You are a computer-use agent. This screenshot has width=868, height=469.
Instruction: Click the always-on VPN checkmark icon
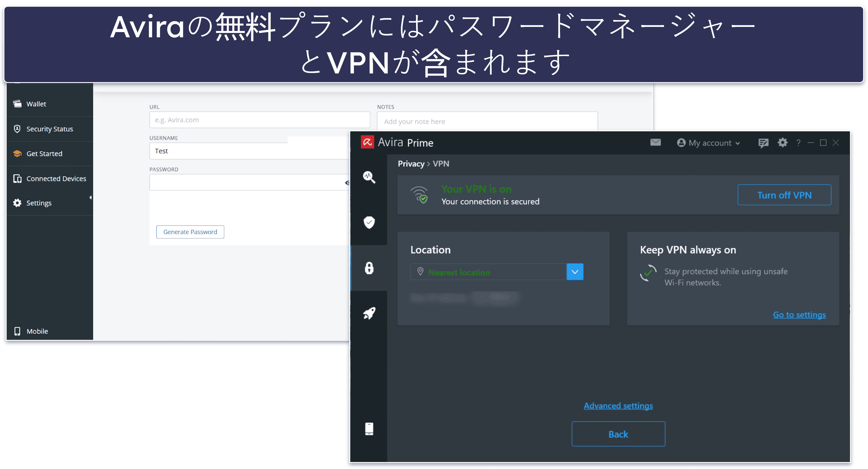648,273
